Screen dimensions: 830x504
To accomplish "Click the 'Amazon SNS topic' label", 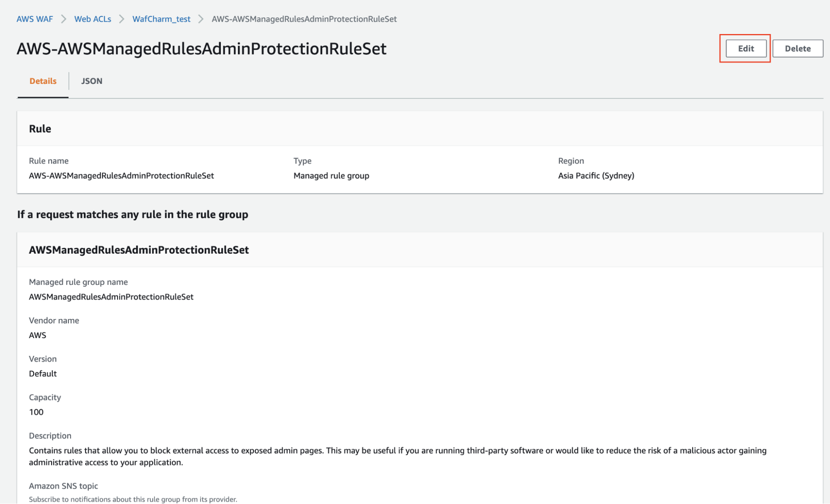I will [63, 486].
